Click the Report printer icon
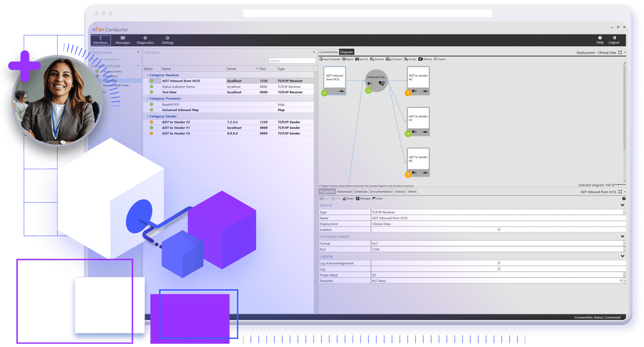Screen dimensions: 644x347 tap(344, 59)
